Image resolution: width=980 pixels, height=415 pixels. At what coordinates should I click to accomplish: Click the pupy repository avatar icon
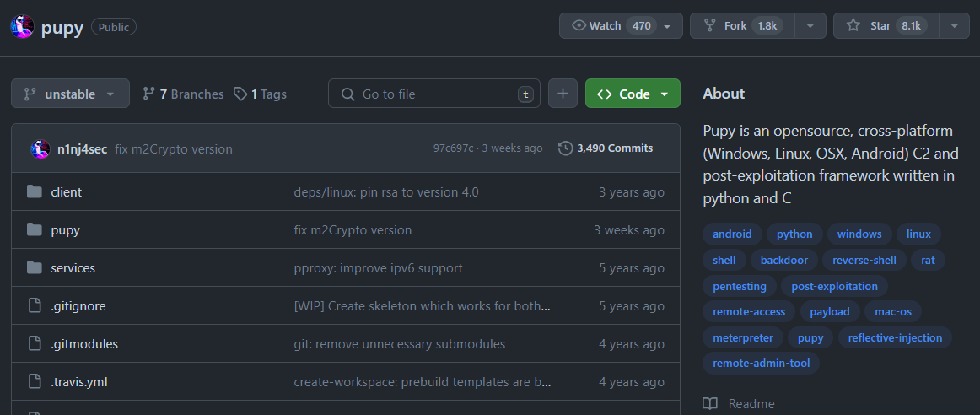(22, 27)
